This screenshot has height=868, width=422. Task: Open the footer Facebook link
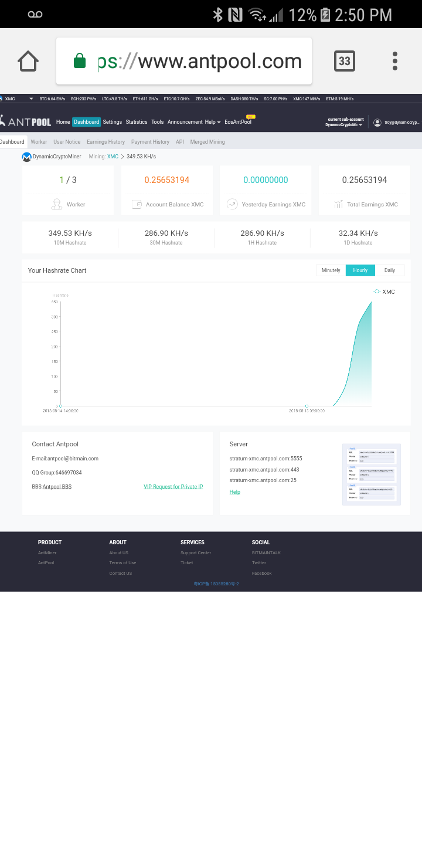point(261,574)
